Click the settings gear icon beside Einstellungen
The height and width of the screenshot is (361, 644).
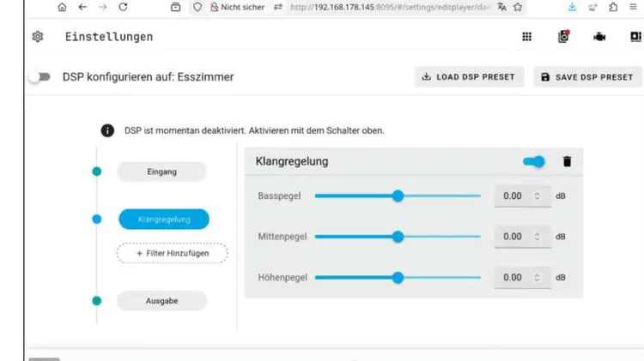(x=37, y=37)
